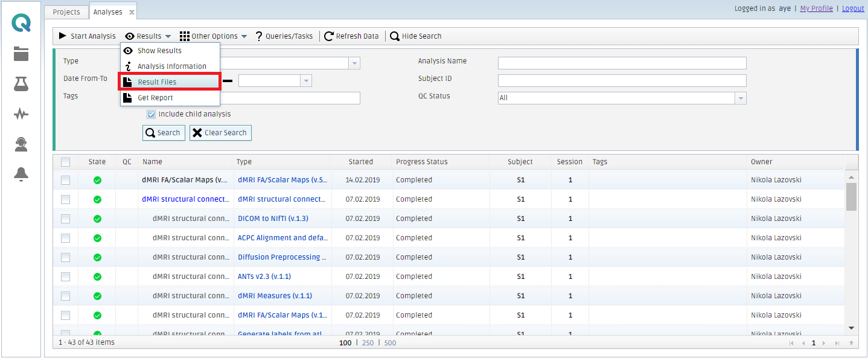Open the dMRI Measures (v.1.1) type link
Screen dimensions: 868x358
(275, 296)
